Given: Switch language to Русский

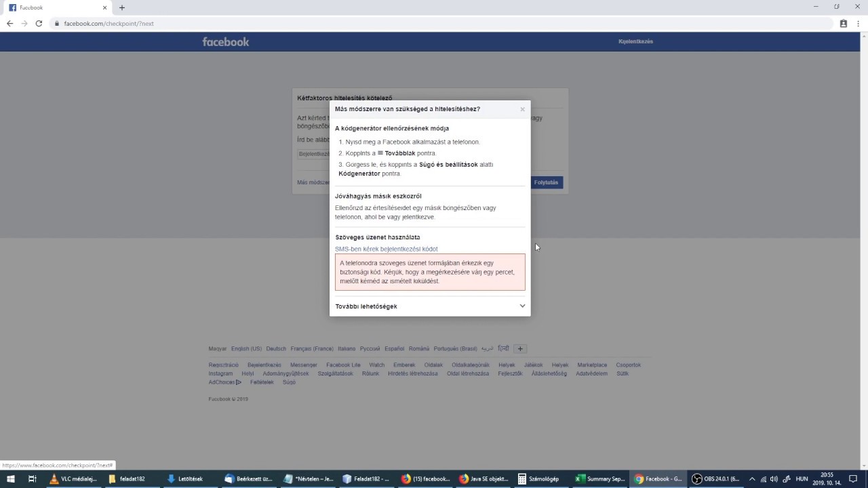Looking at the screenshot, I should pyautogui.click(x=370, y=348).
